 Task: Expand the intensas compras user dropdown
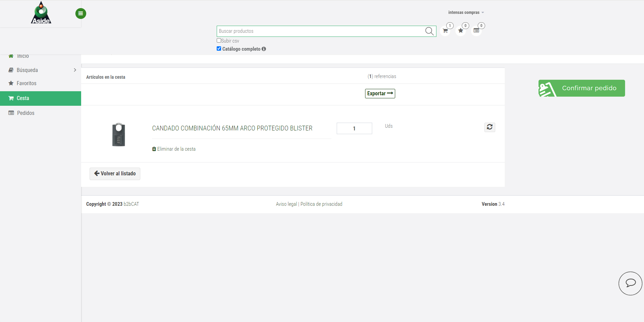tap(466, 13)
